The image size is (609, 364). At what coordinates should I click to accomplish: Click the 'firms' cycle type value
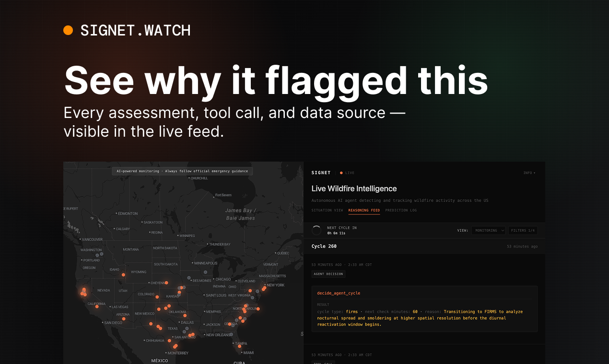coord(351,312)
